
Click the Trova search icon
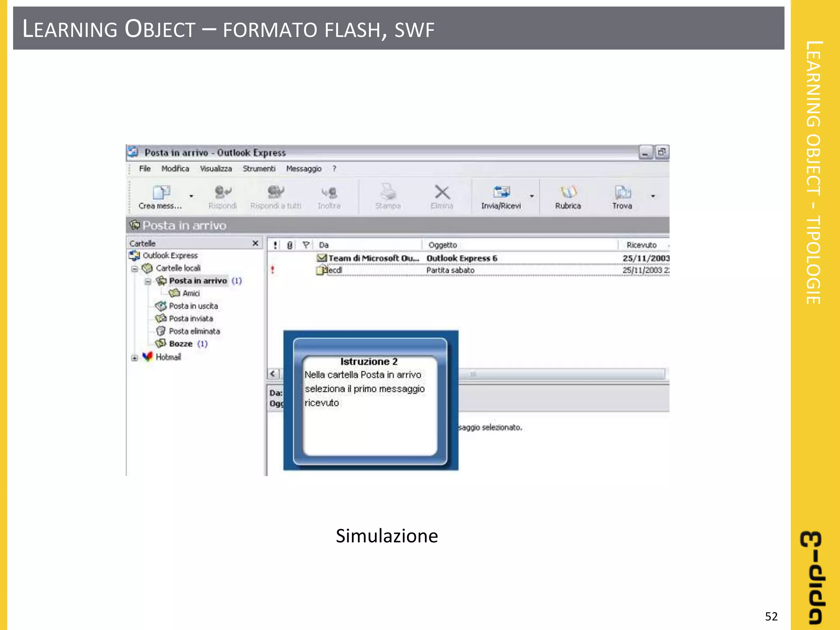coord(622,192)
